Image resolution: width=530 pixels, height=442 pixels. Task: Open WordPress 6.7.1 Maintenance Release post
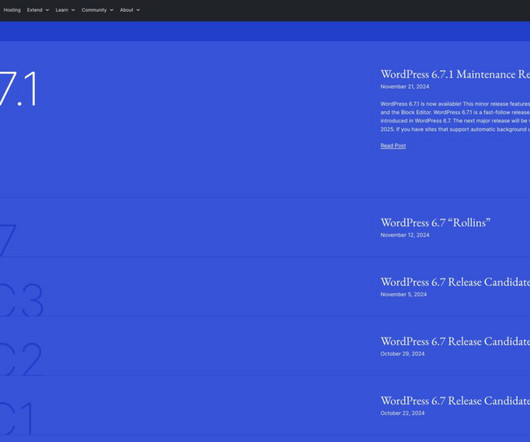(x=455, y=74)
